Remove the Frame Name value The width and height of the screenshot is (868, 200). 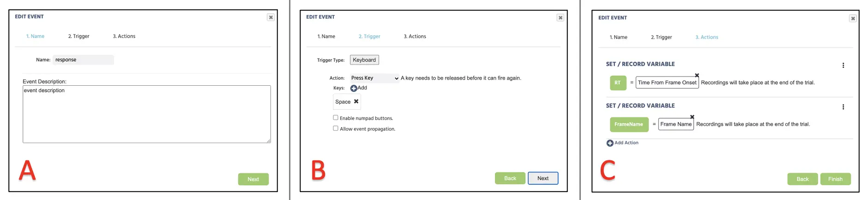692,117
